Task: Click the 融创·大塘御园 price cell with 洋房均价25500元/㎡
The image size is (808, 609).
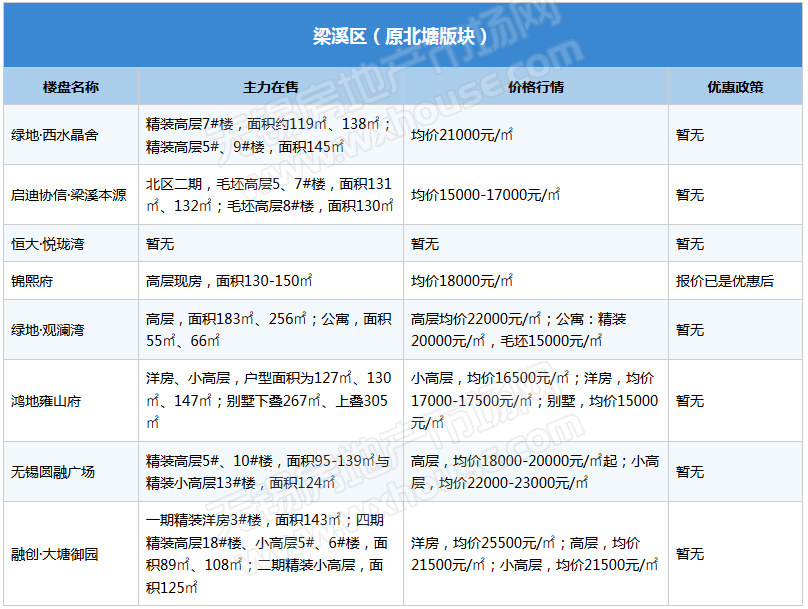Action: [x=534, y=554]
